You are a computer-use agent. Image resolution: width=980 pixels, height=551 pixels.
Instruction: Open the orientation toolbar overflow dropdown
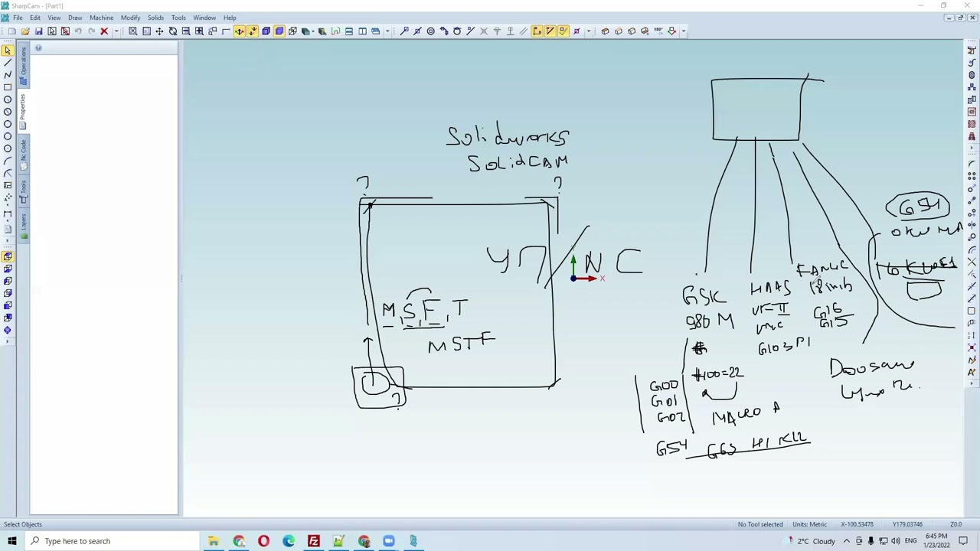click(684, 31)
